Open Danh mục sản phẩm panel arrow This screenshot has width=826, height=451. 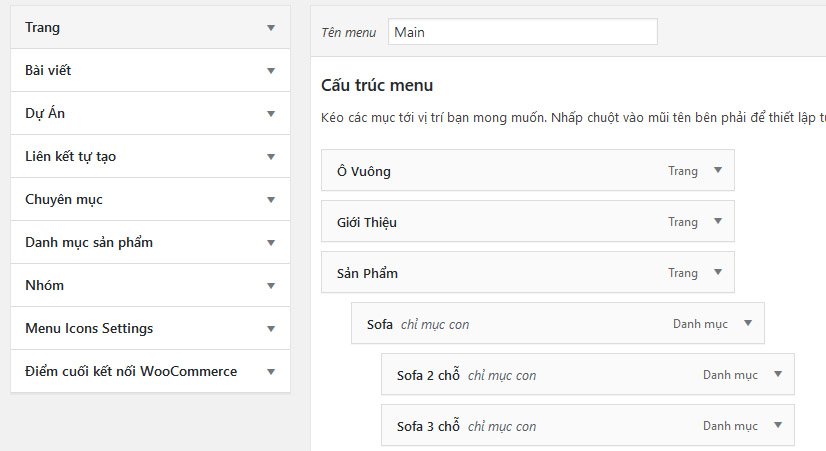click(x=270, y=243)
